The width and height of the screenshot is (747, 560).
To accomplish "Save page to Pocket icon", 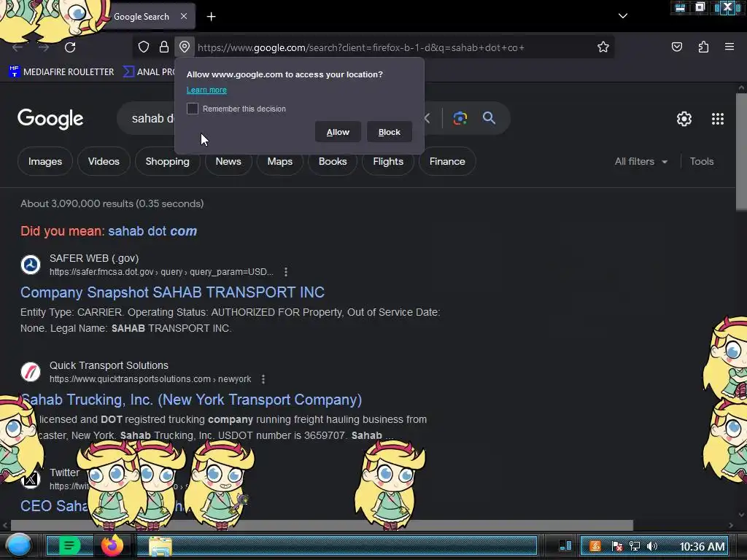I will [x=676, y=47].
